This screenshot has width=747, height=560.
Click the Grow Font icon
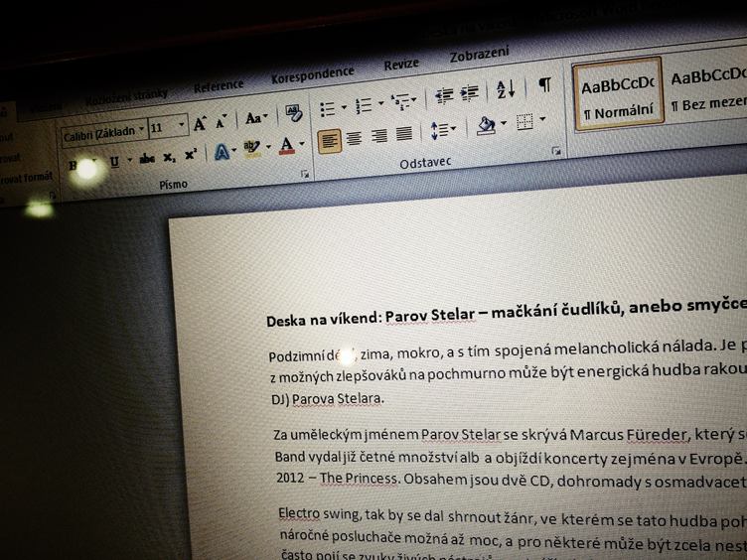200,124
